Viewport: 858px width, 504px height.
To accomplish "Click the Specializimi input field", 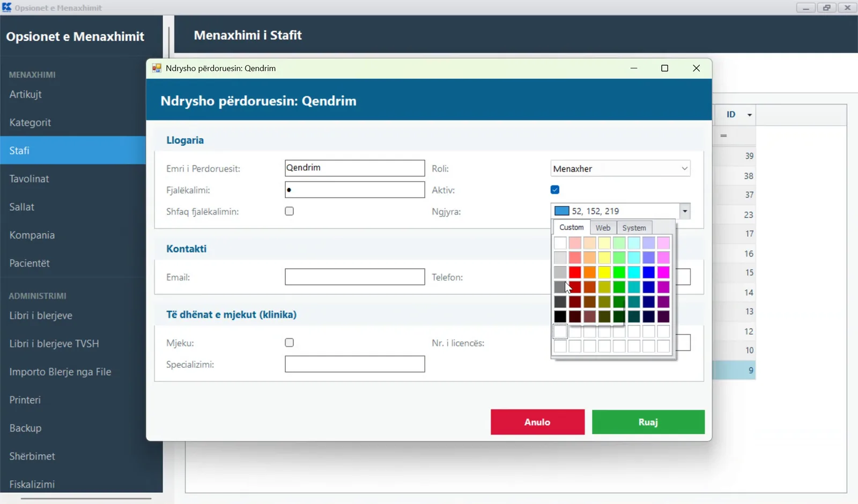I will [x=355, y=364].
